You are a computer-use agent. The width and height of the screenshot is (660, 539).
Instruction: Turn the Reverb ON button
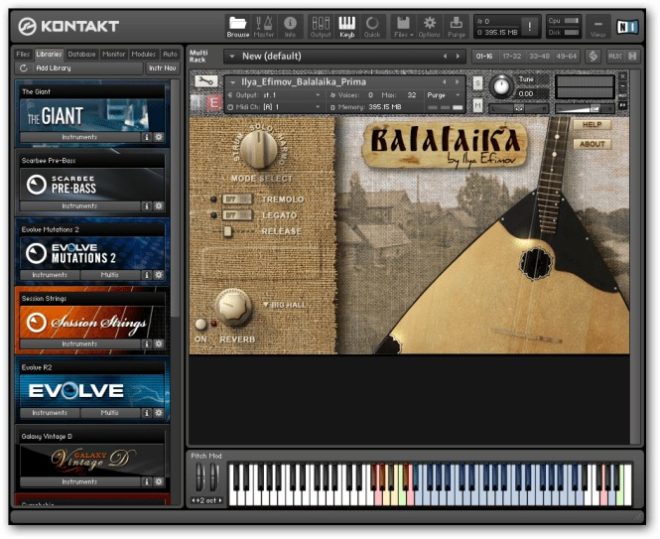[x=201, y=324]
